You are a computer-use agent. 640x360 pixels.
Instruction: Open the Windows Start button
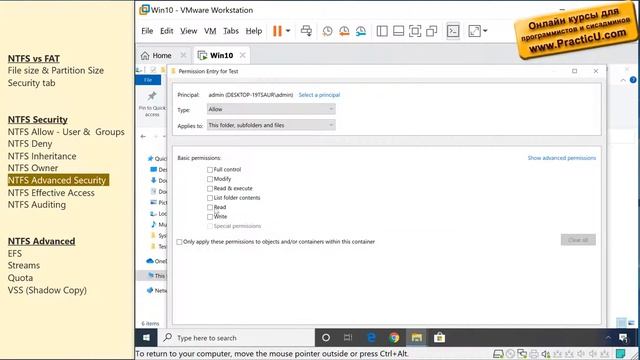pos(146,338)
